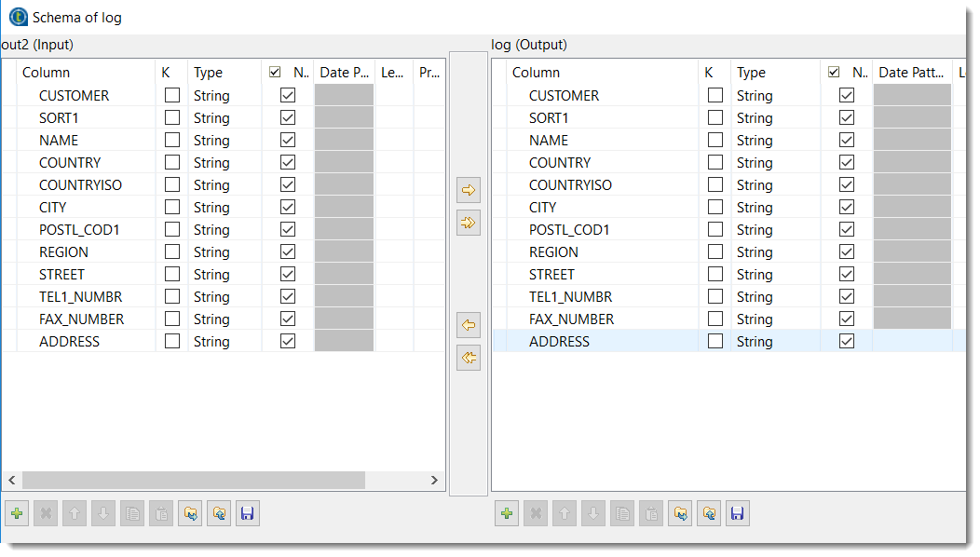Image resolution: width=980 pixels, height=557 pixels.
Task: Click the copy icon in output panel toolbar
Action: (x=622, y=514)
